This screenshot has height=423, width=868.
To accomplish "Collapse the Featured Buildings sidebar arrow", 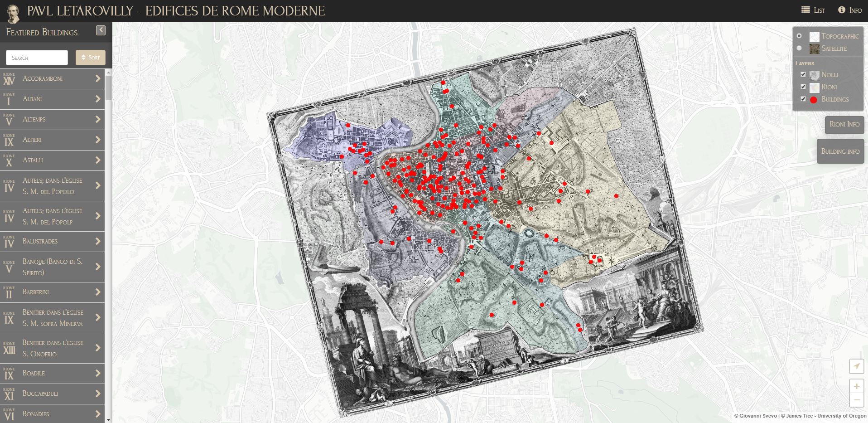I will tap(101, 30).
